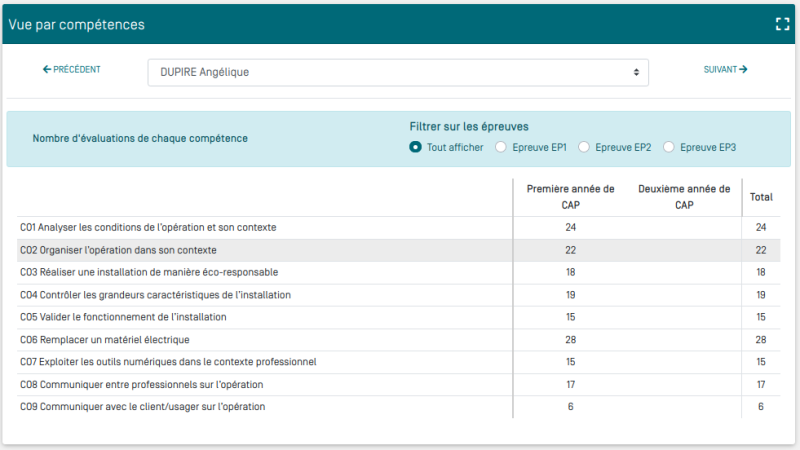Click the Première année de CAP column header

point(570,197)
